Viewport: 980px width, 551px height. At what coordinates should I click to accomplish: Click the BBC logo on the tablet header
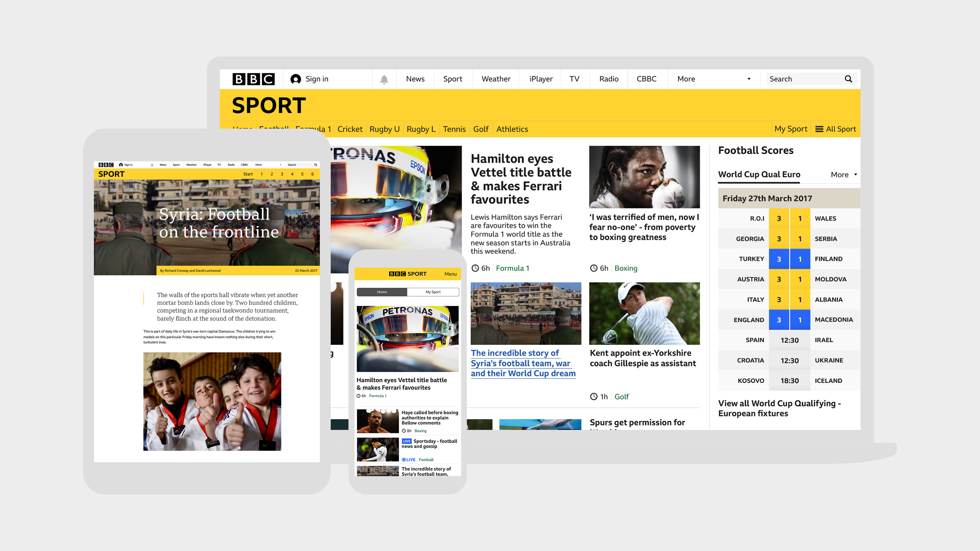(106, 165)
